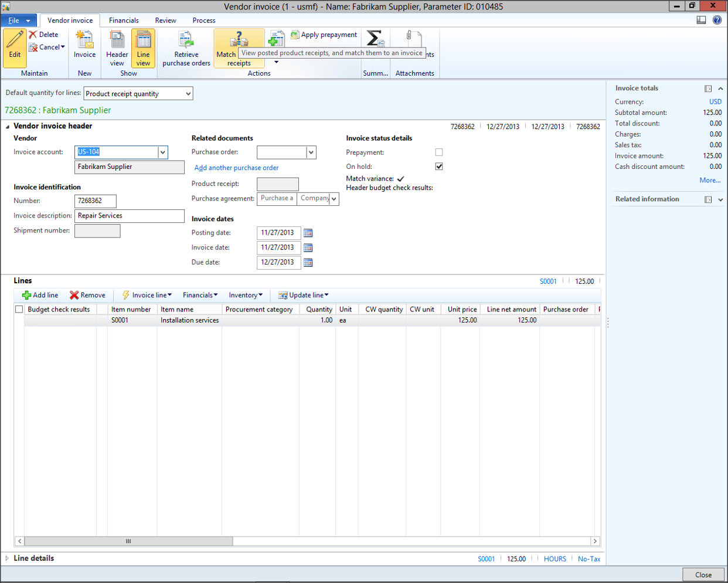This screenshot has width=728, height=583.
Task: Check the select-all lines checkbox
Action: (x=19, y=309)
